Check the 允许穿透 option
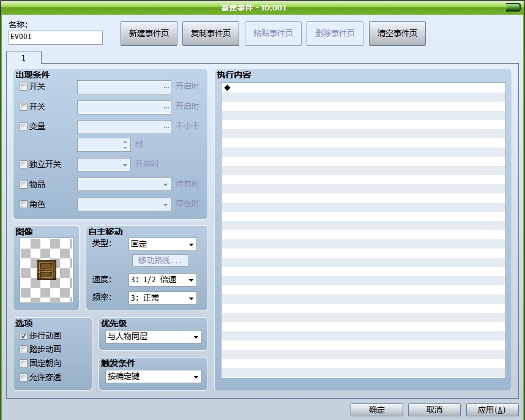 pyautogui.click(x=23, y=378)
